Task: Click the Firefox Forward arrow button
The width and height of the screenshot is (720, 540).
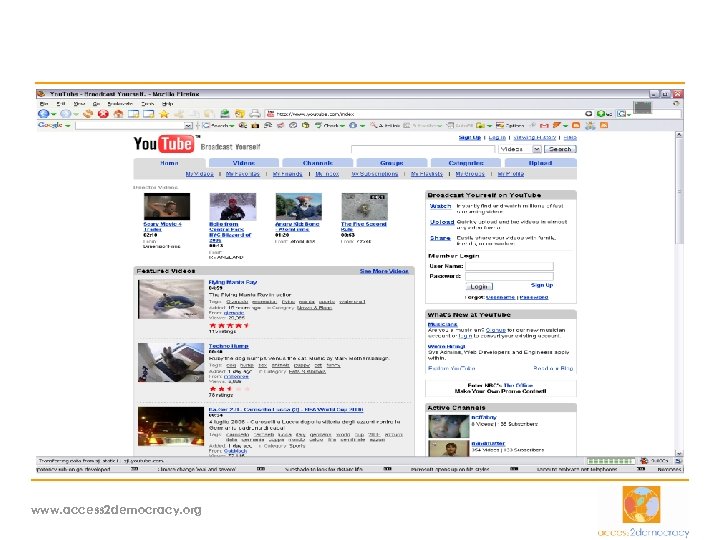Action: pos(66,113)
